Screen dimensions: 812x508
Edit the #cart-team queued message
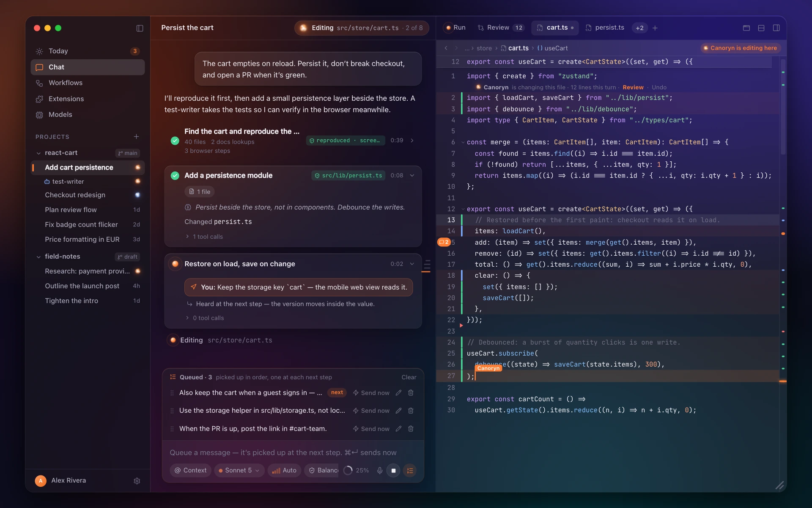point(398,429)
